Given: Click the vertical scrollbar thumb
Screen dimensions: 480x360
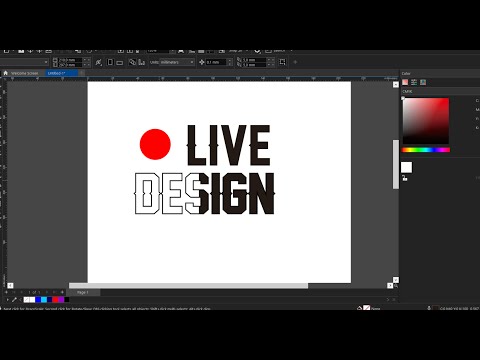Looking at the screenshot, I should coord(396,164).
